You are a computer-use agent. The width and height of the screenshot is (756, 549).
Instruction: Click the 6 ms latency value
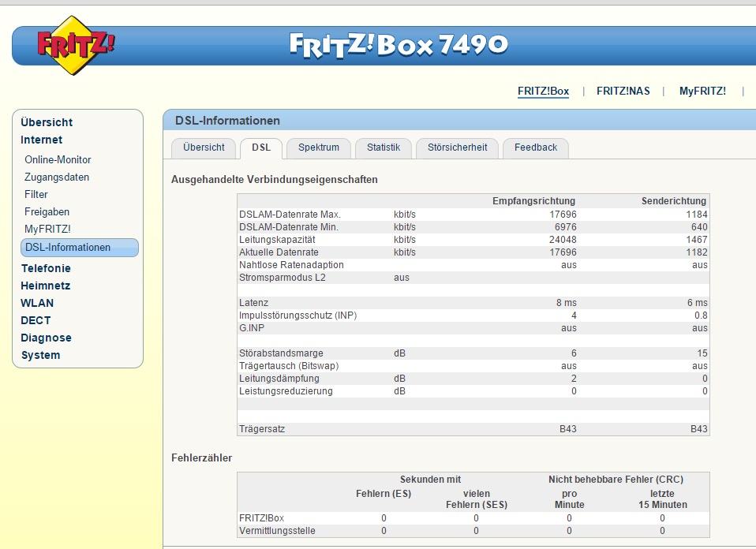(697, 303)
